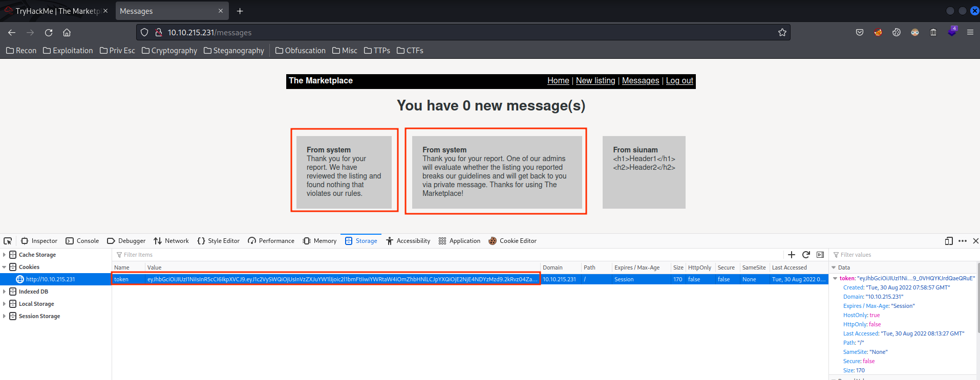Activate the element picker icon in devtools
Screen dimensions: 980x380
[x=8, y=241]
